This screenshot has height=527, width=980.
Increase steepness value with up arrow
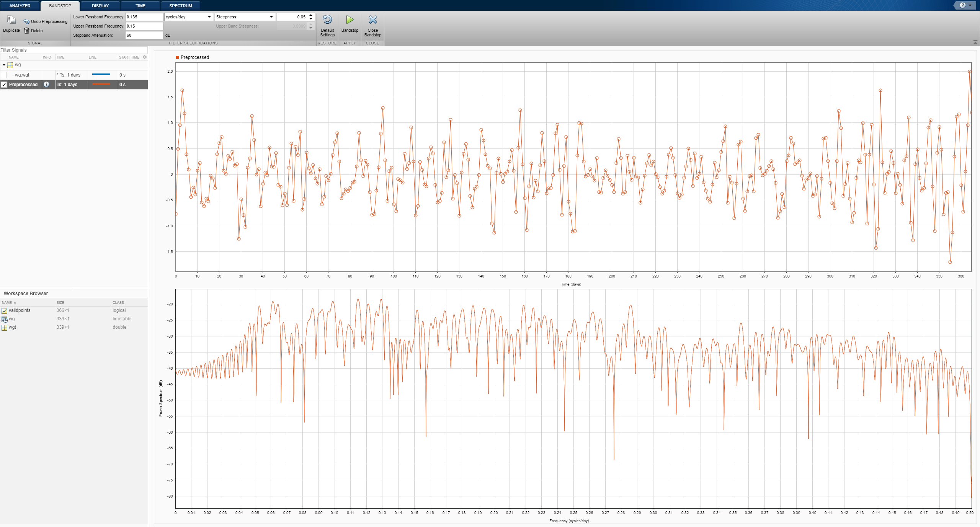(x=311, y=15)
